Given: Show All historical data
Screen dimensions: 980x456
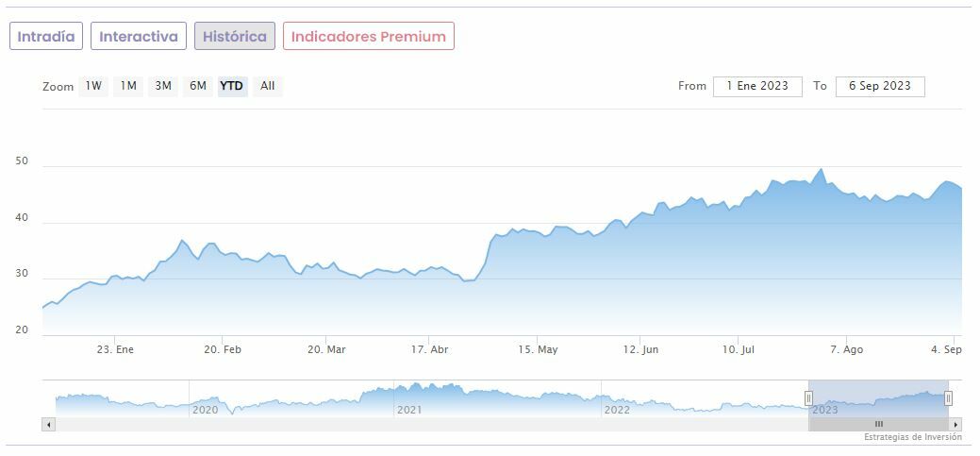Looking at the screenshot, I should pos(268,86).
